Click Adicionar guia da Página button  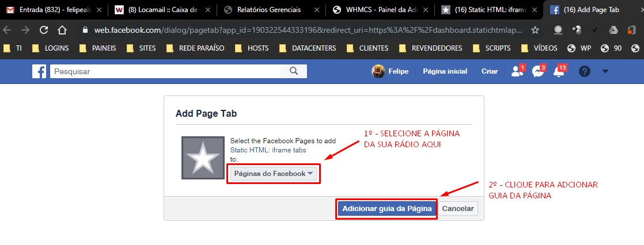[x=387, y=209]
